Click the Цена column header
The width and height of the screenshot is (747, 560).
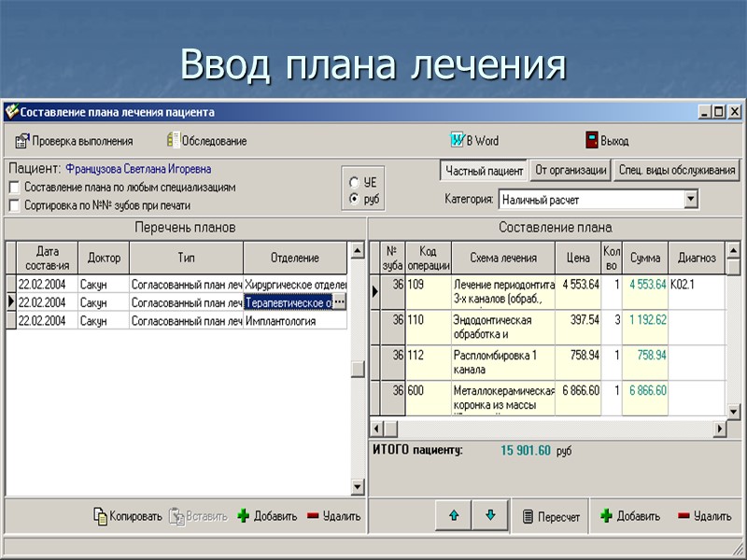pyautogui.click(x=578, y=258)
